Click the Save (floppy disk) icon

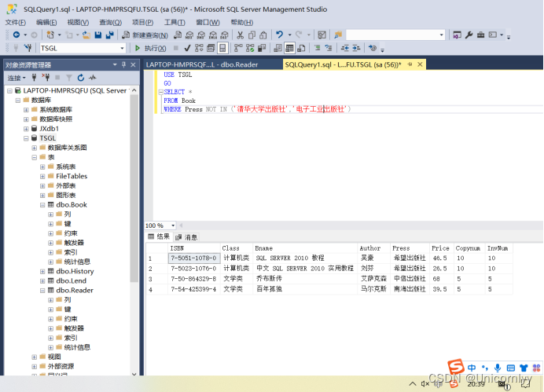98,35
